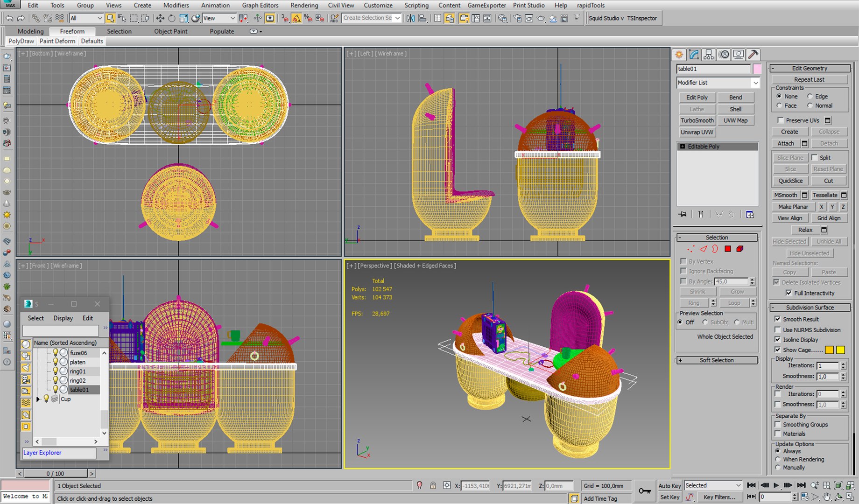Toggle the Selection Lock padlock icon
The width and height of the screenshot is (859, 504).
pyautogui.click(x=433, y=485)
